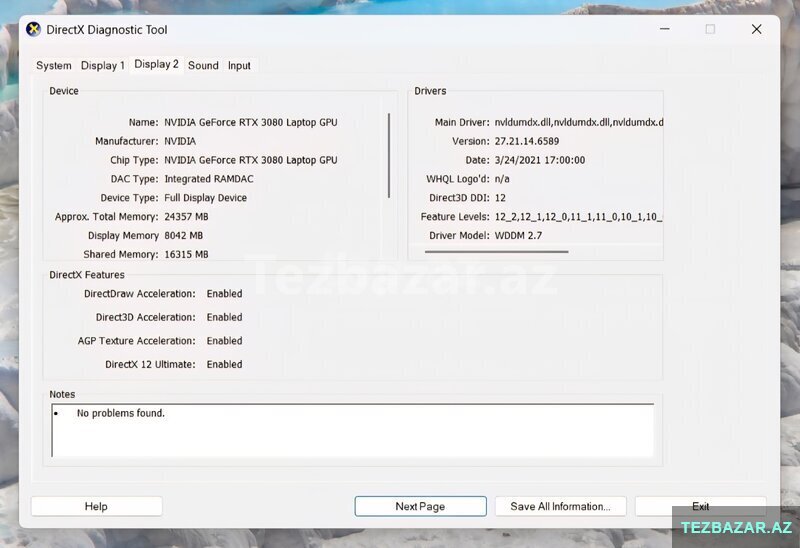This screenshot has width=800, height=548.
Task: Click the DirectX icon in the title bar
Action: 34,30
